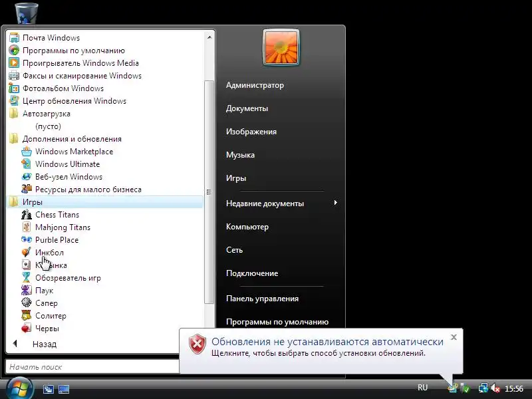Open Обозреватель игр trophy icon
Screen dimensions: 532x399
[x=27, y=277]
